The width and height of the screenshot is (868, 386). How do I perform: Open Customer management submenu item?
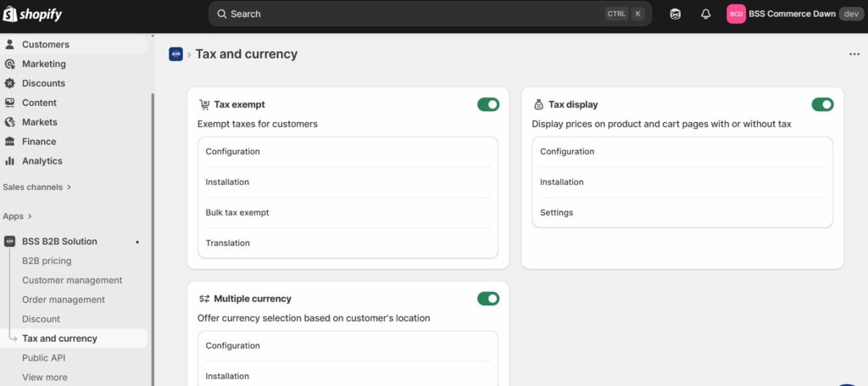[72, 280]
